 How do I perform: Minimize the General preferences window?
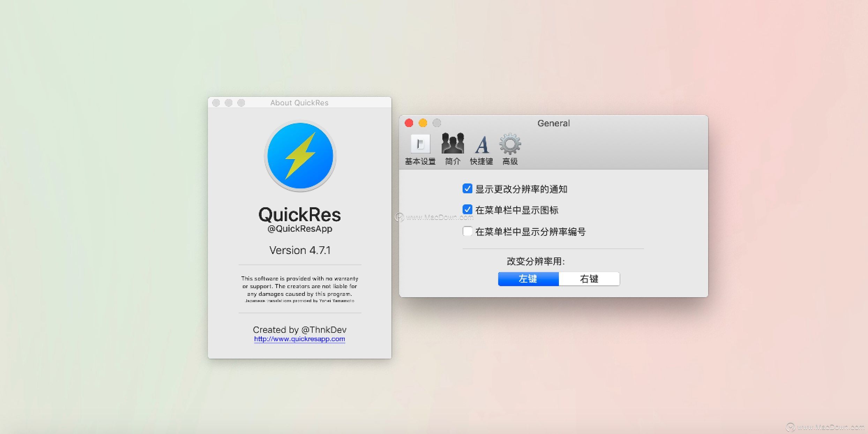(423, 123)
